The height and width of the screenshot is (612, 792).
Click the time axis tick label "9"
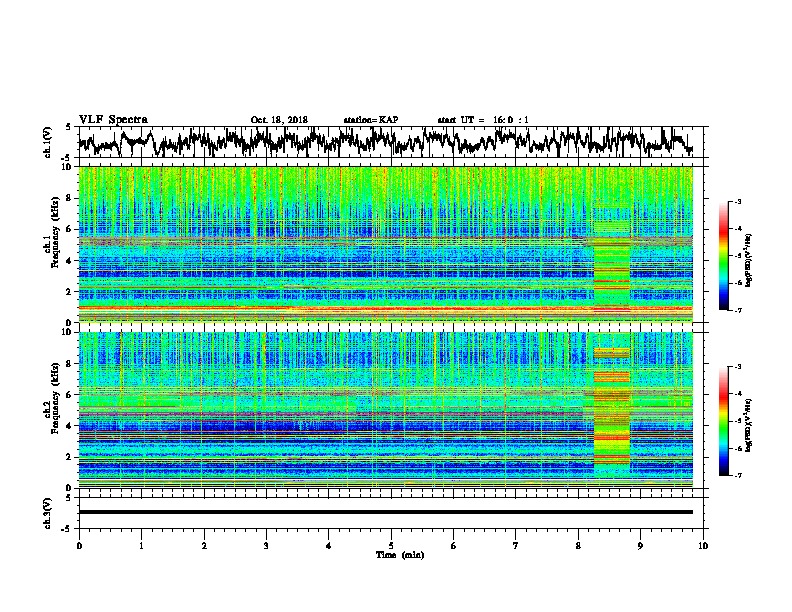tap(640, 546)
